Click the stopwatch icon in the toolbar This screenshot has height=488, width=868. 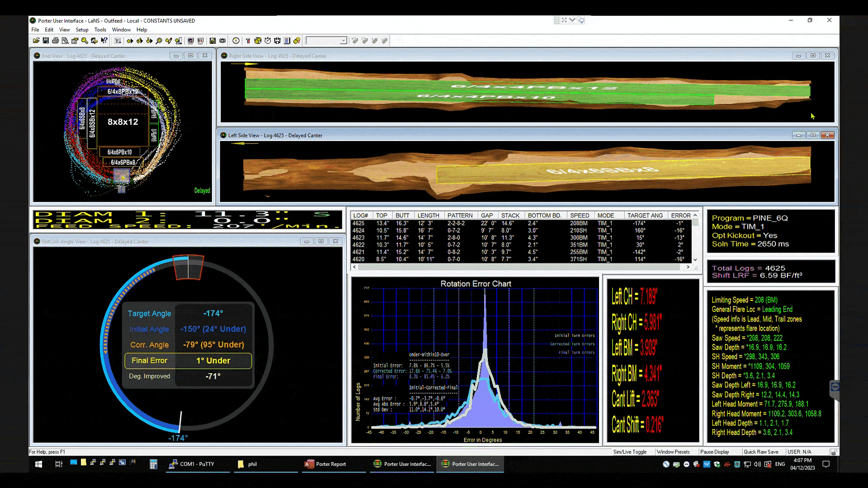[x=268, y=41]
